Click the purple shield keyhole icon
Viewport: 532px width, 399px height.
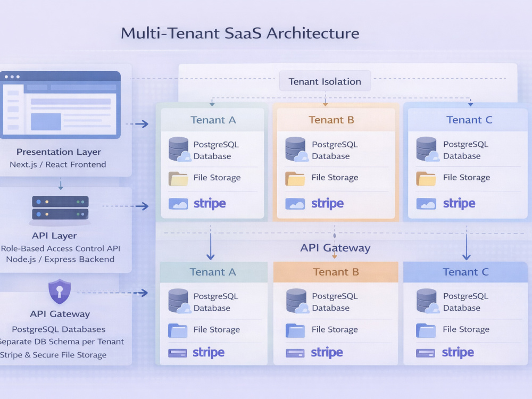(x=60, y=292)
